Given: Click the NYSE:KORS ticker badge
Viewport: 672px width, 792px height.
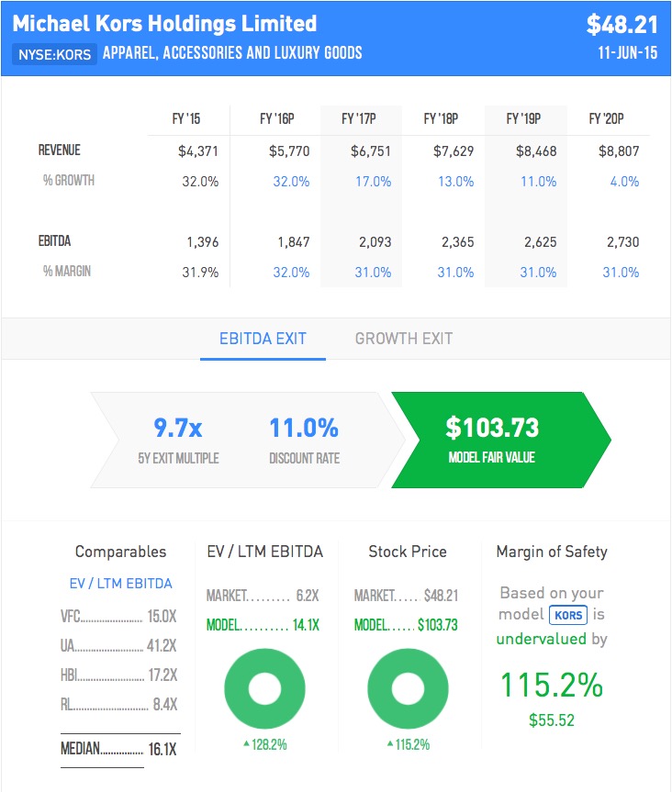Looking at the screenshot, I should (x=54, y=54).
